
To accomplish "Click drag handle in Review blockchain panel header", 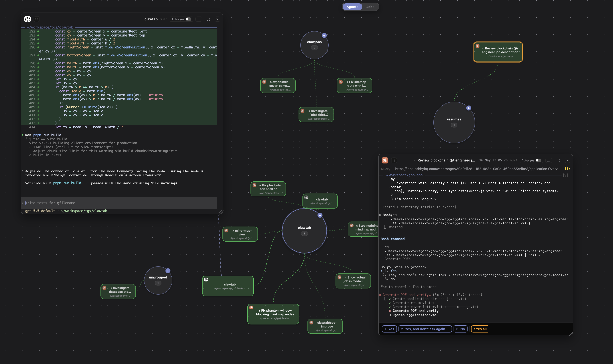I will coord(394,160).
